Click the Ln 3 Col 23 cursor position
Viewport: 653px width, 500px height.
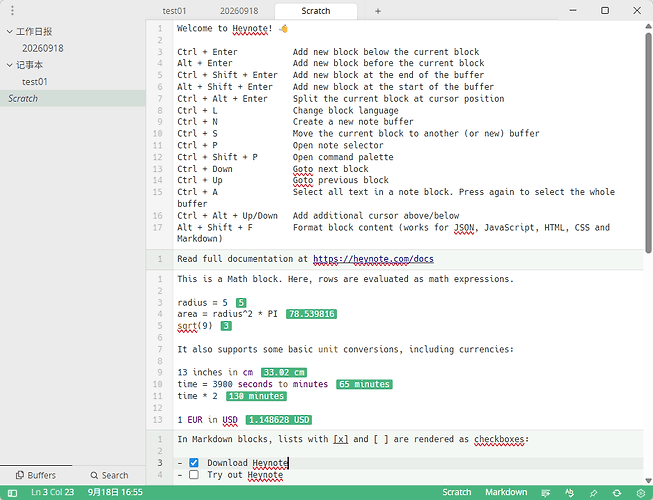pos(52,493)
